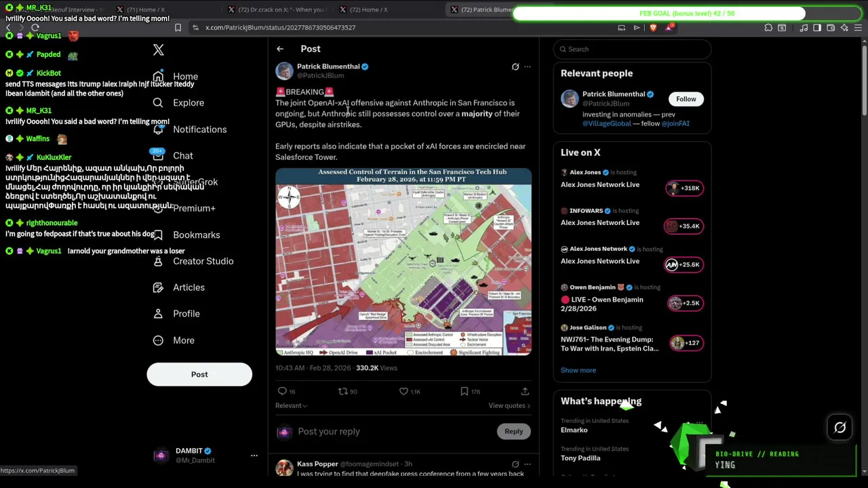Screen dimensions: 868x488
Task: Open @VillageGlobal link in bio
Action: click(606, 123)
